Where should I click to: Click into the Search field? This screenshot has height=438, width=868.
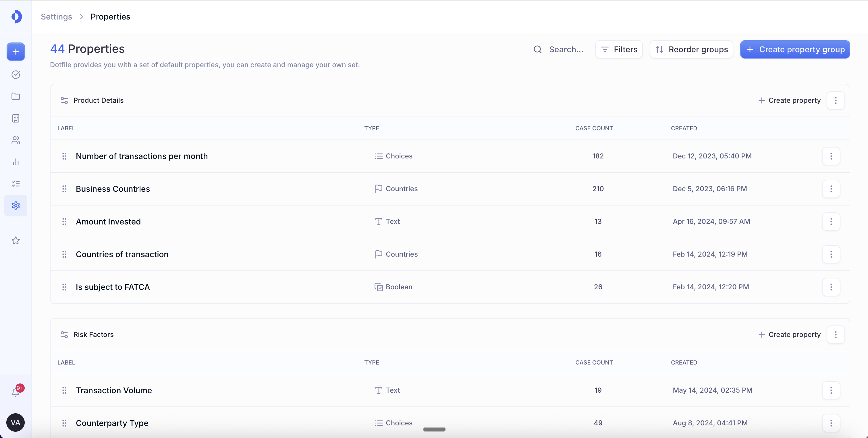point(566,49)
